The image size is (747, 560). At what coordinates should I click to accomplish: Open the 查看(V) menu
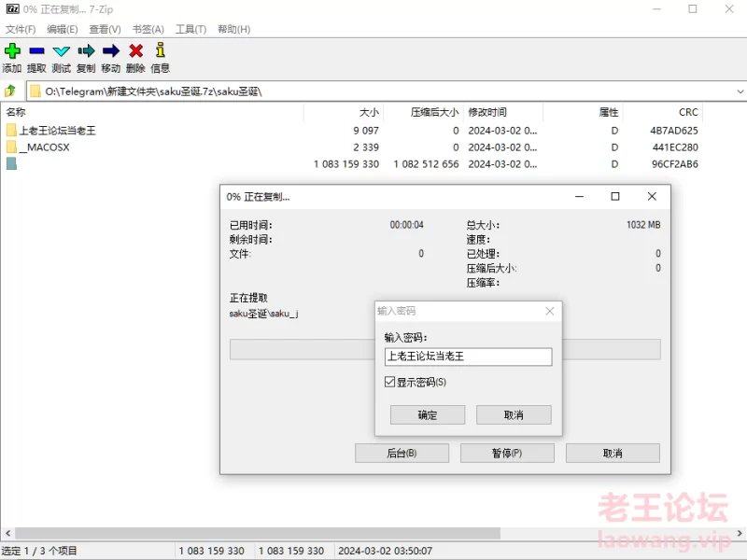pos(105,29)
